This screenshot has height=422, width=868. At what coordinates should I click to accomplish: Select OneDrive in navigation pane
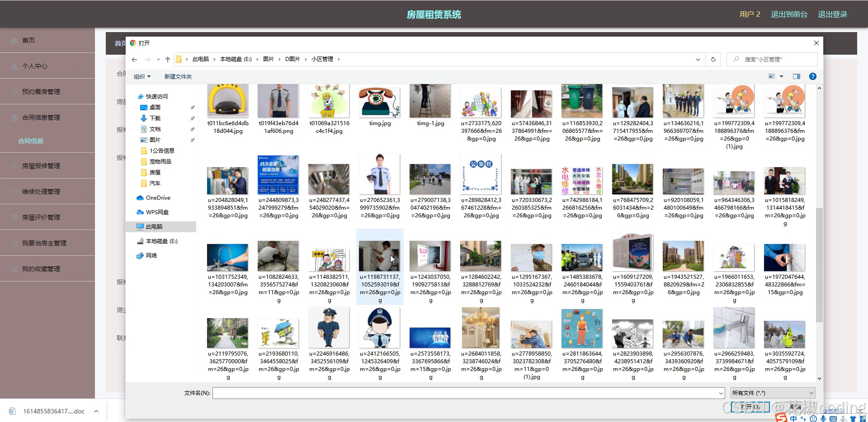click(x=158, y=197)
